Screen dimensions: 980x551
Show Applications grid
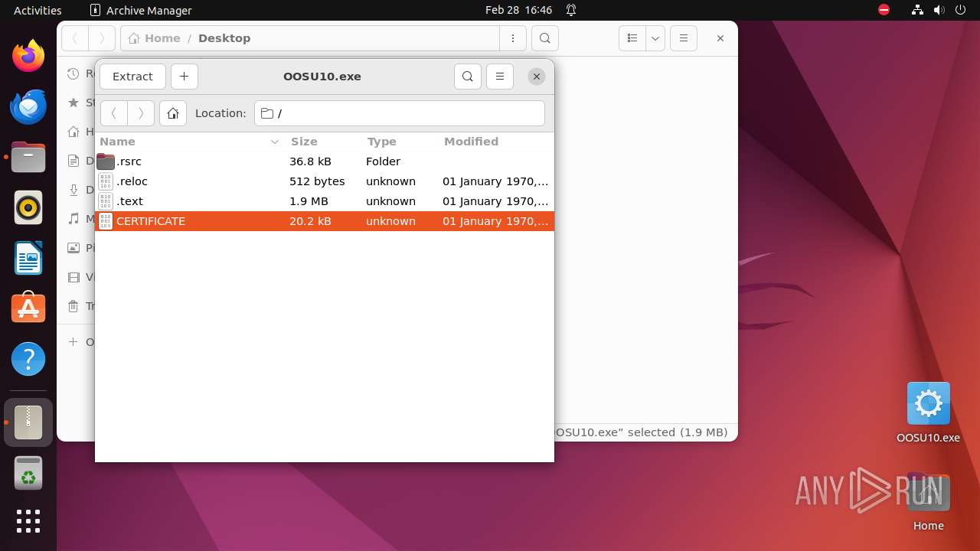click(x=28, y=521)
